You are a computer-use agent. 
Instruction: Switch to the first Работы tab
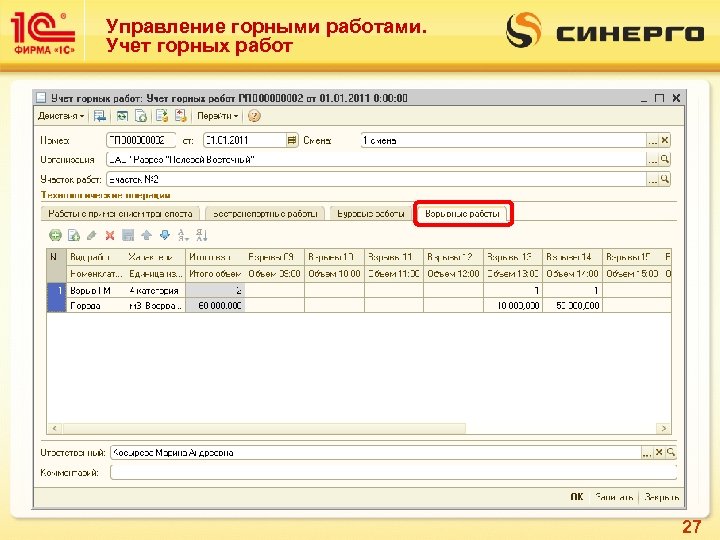[120, 214]
